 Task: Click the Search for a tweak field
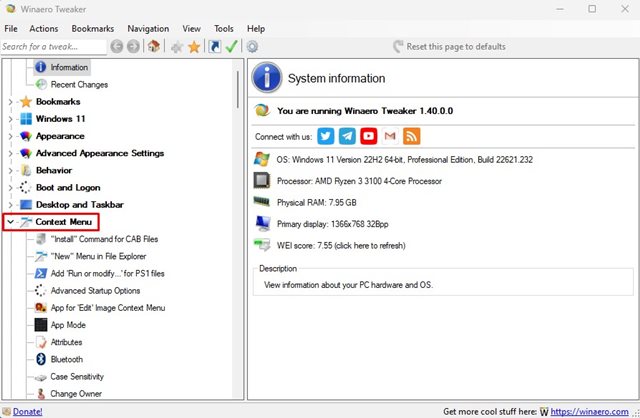pyautogui.click(x=53, y=47)
